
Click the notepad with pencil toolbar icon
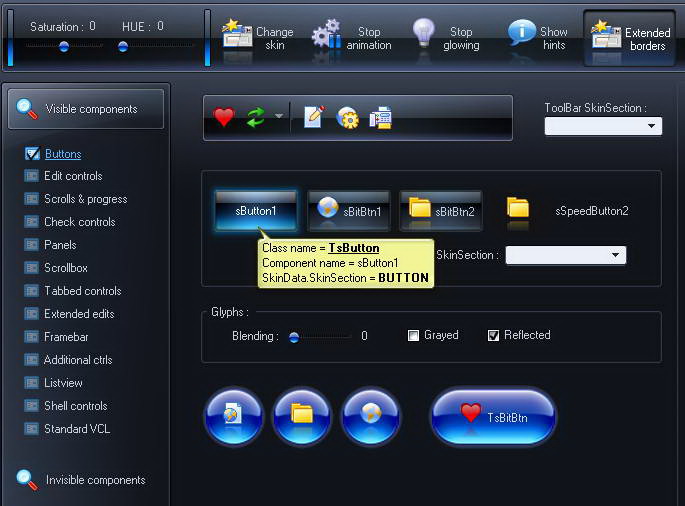coord(315,117)
